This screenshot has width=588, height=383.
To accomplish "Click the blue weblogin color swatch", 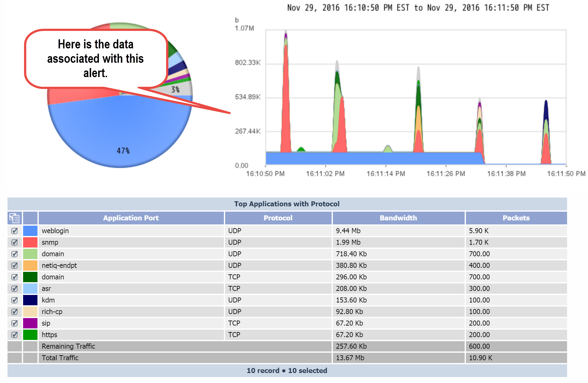I will click(30, 231).
